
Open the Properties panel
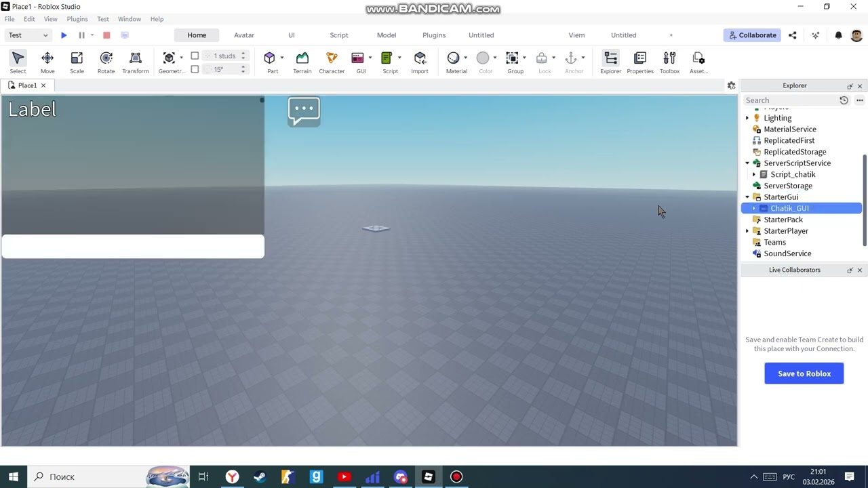(640, 62)
